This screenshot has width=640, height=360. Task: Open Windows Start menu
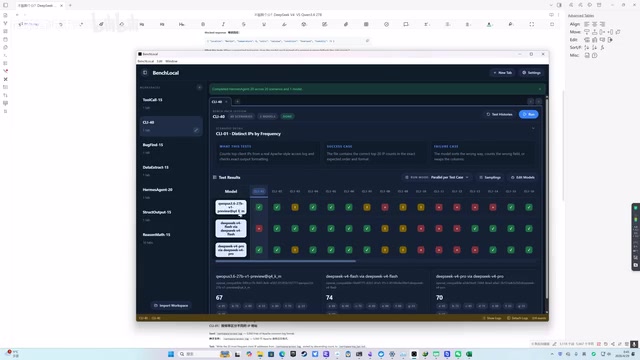[x=171, y=354]
